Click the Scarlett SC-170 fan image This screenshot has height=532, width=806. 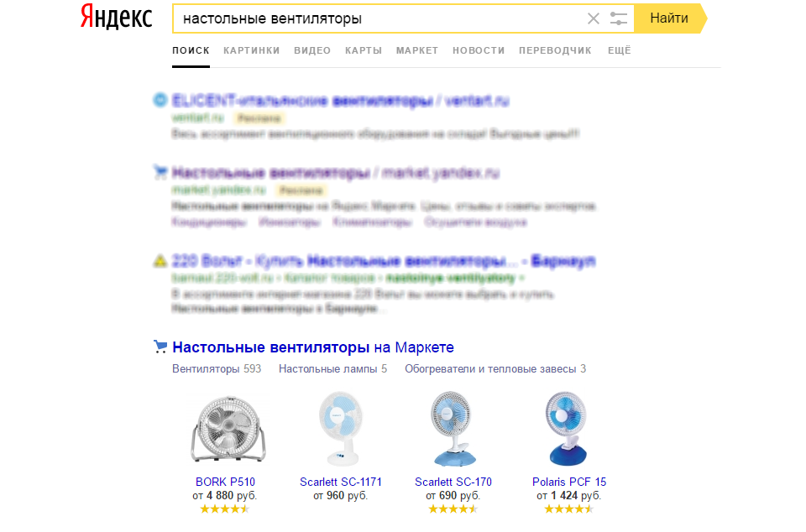click(453, 429)
